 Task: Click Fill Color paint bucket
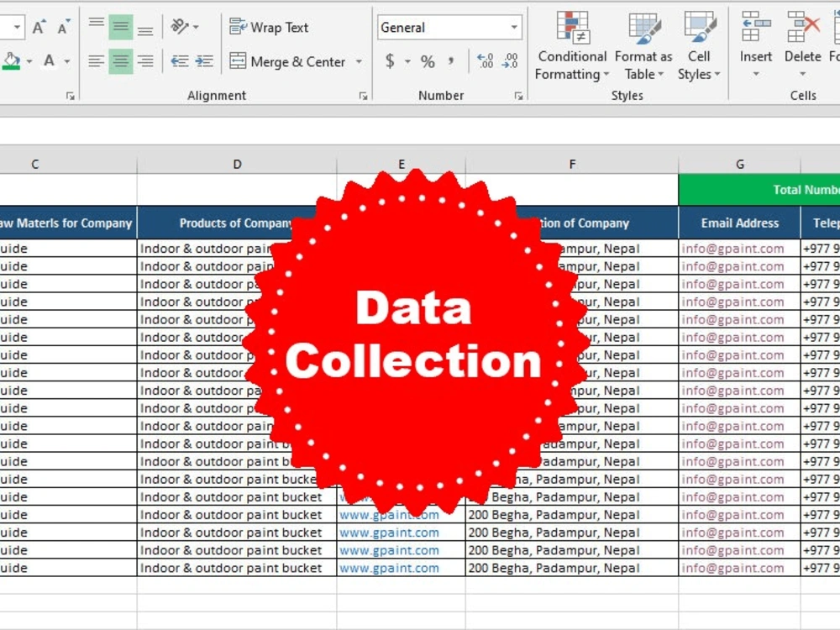tap(11, 61)
